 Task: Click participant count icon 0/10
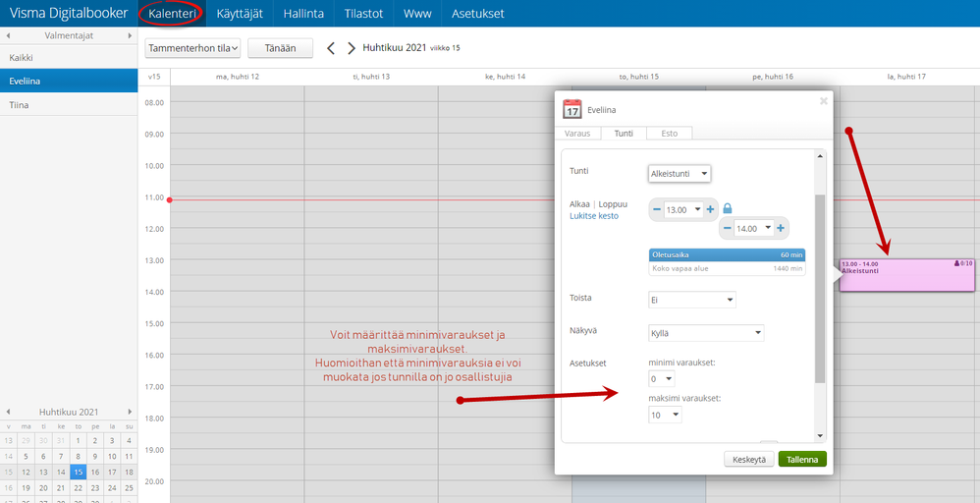[x=963, y=263]
